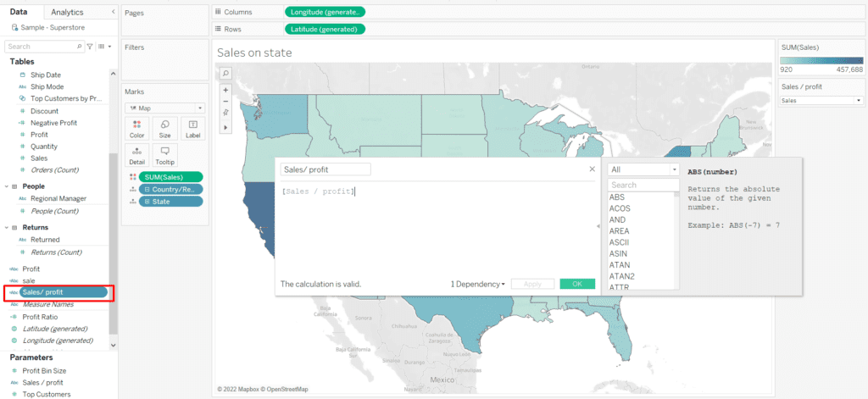Click the Sample - Superstore data source icon
868x399 pixels.
click(x=14, y=27)
